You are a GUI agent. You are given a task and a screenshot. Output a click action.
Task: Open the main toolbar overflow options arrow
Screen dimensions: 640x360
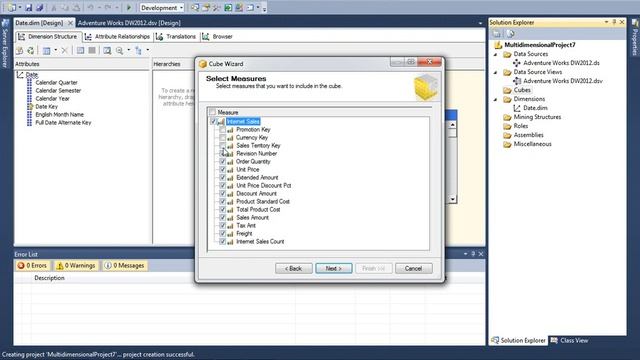(264, 8)
